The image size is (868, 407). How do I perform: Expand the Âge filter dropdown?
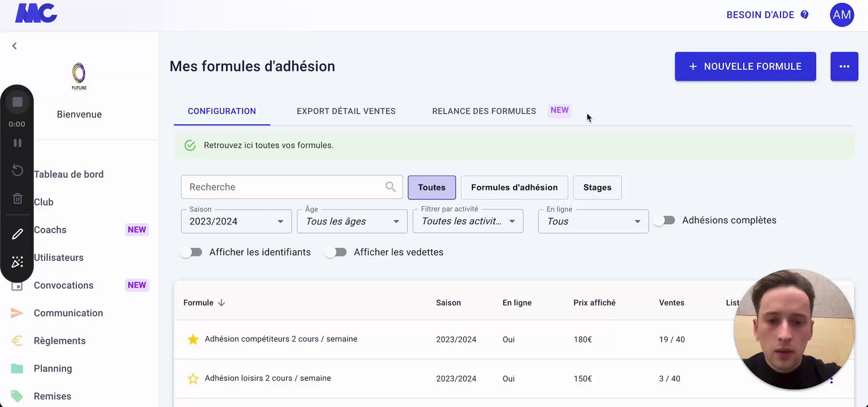coord(352,222)
